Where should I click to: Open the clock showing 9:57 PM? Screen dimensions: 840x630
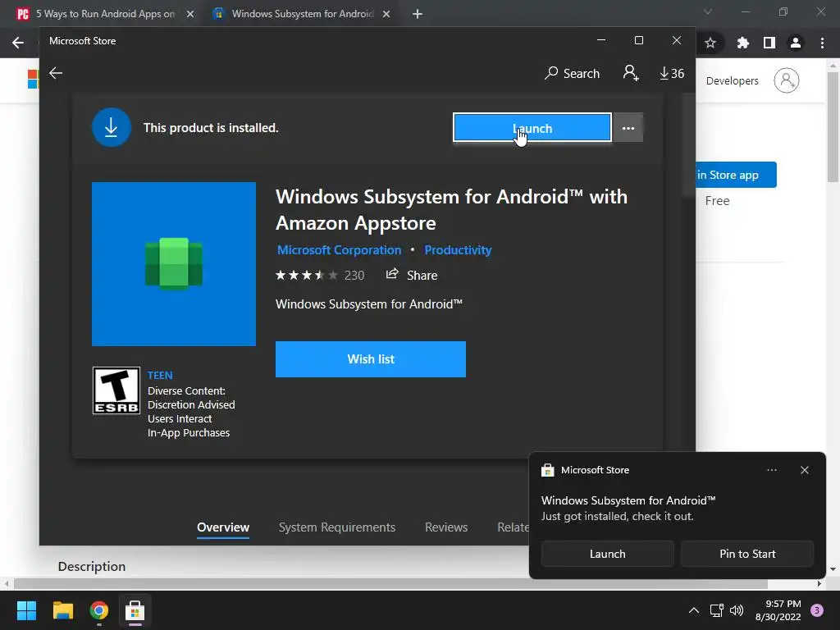pos(778,610)
